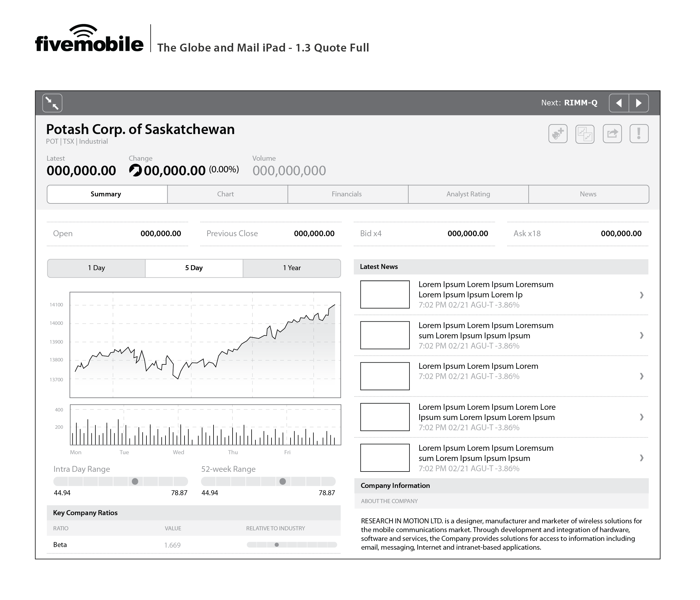Image resolution: width=700 pixels, height=600 pixels.
Task: Click the fourth news article thumbnail
Action: [385, 417]
